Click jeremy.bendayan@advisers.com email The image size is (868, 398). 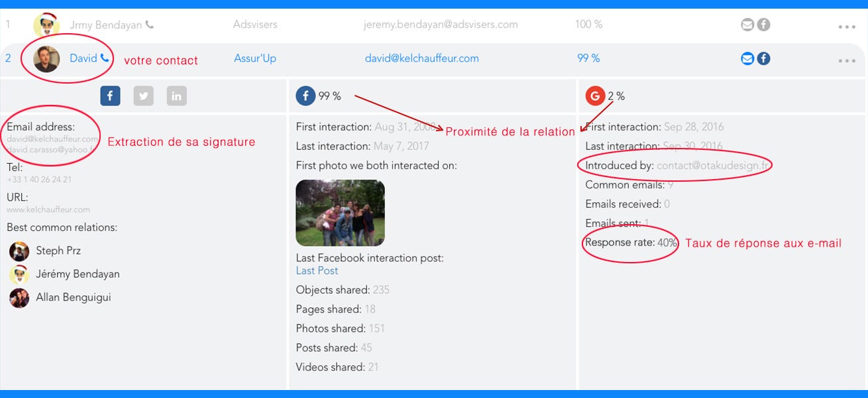[x=441, y=25]
